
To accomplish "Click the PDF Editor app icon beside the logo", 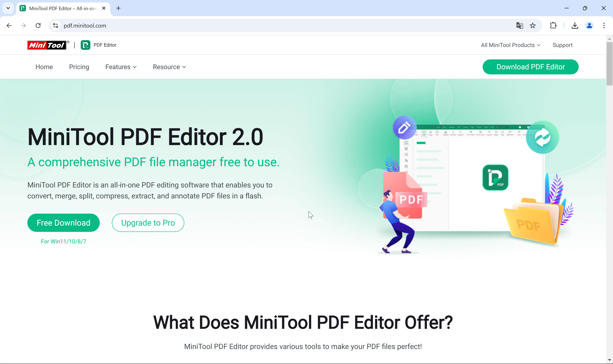I will (85, 45).
